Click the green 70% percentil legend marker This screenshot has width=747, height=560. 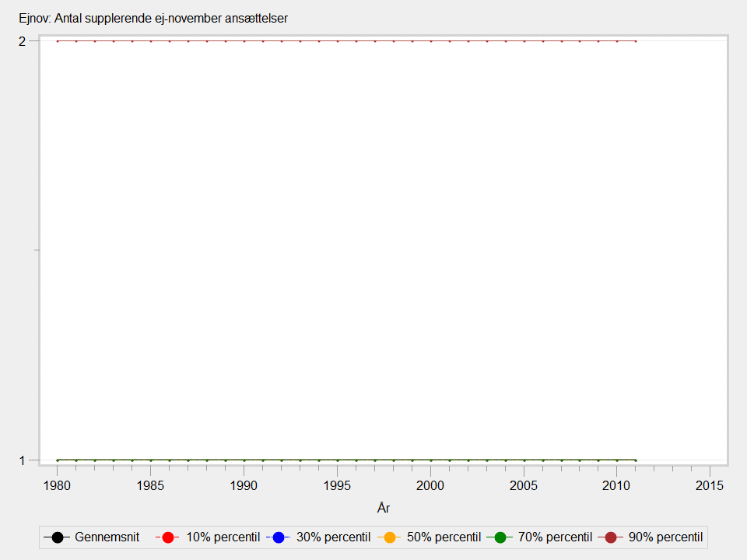[x=500, y=537]
